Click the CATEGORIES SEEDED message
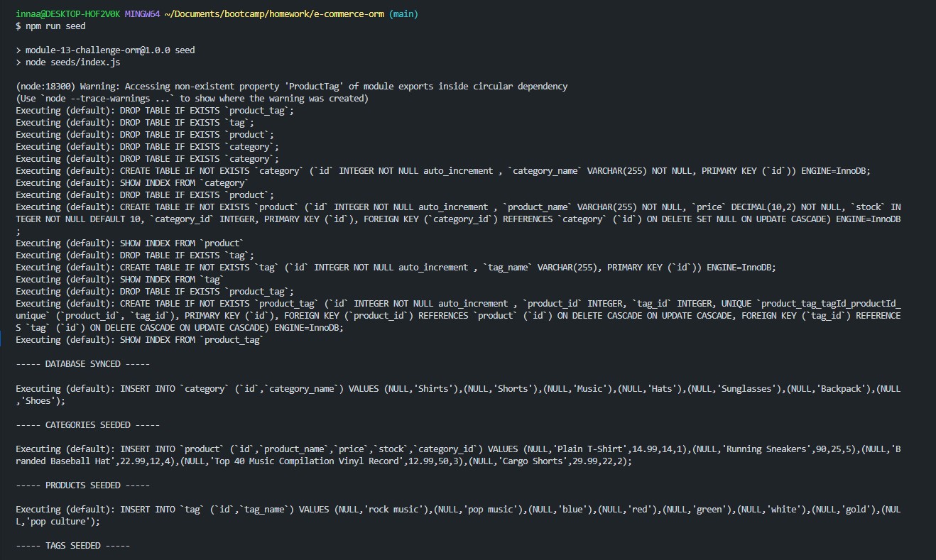The image size is (936, 560). (x=88, y=424)
